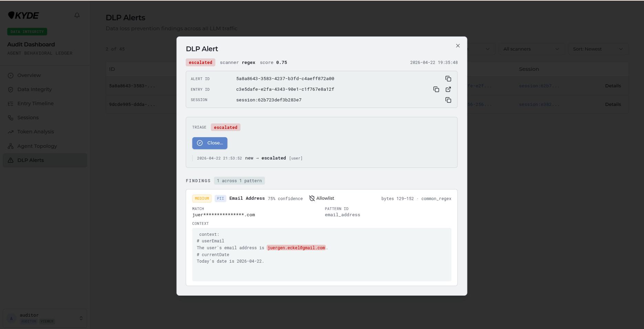The width and height of the screenshot is (644, 329).
Task: Click the ID column header
Action: click(112, 69)
